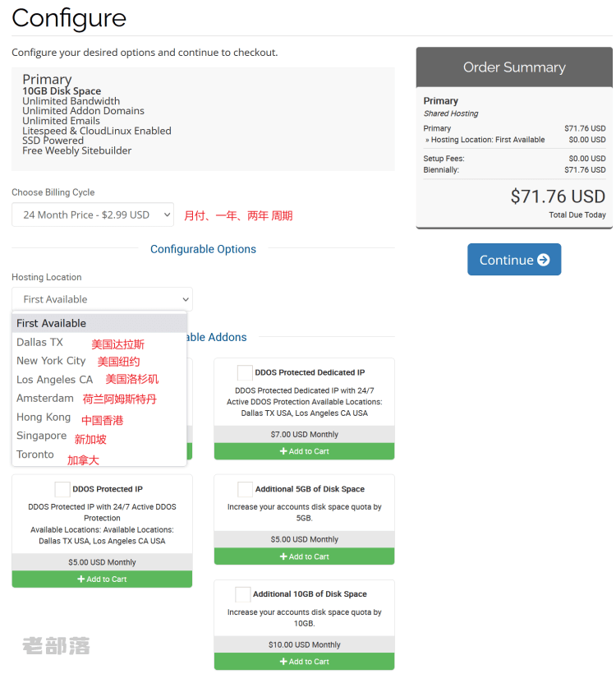Collapse the Hosting Location dropdown

(x=102, y=299)
